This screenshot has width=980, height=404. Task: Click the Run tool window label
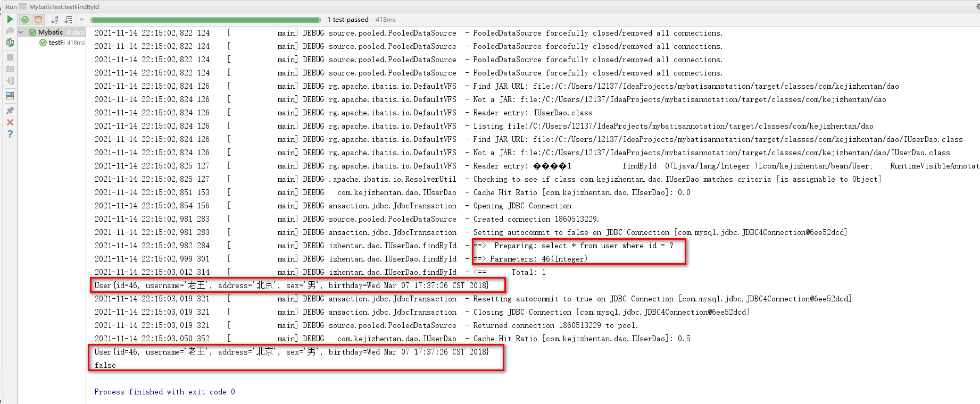click(x=11, y=7)
